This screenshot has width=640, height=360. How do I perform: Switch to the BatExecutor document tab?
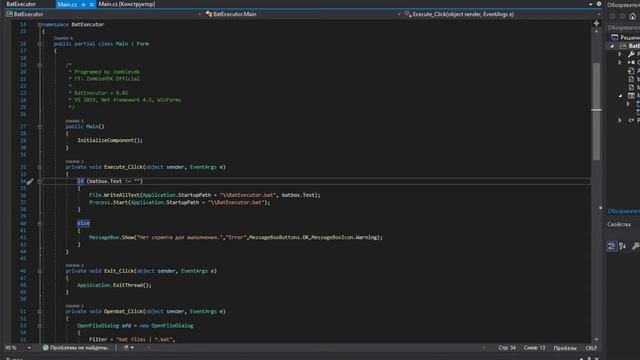[x=21, y=4]
